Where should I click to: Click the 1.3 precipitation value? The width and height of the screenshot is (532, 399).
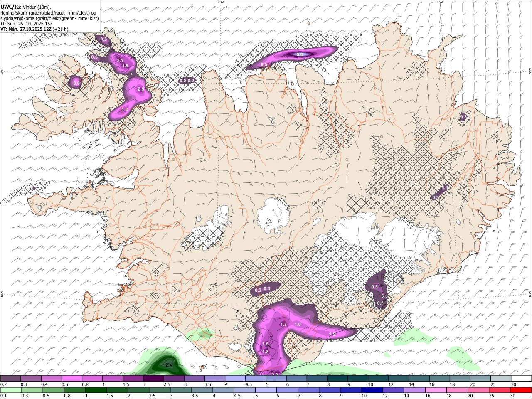click(x=125, y=110)
